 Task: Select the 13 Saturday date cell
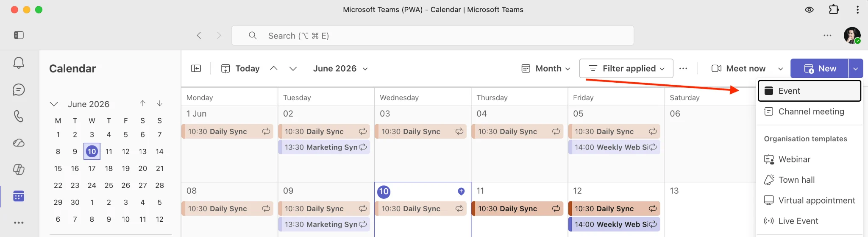710,209
